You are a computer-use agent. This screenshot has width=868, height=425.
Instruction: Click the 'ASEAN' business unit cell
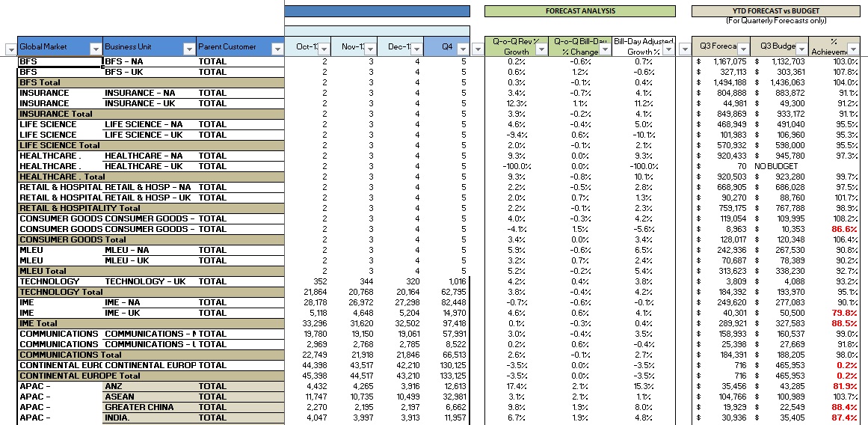(x=150, y=397)
